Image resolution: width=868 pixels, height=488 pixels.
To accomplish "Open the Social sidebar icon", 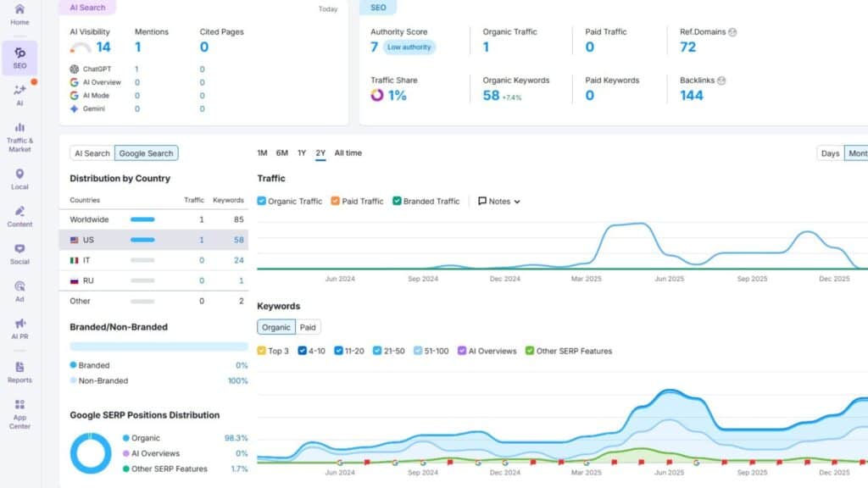I will (19, 253).
